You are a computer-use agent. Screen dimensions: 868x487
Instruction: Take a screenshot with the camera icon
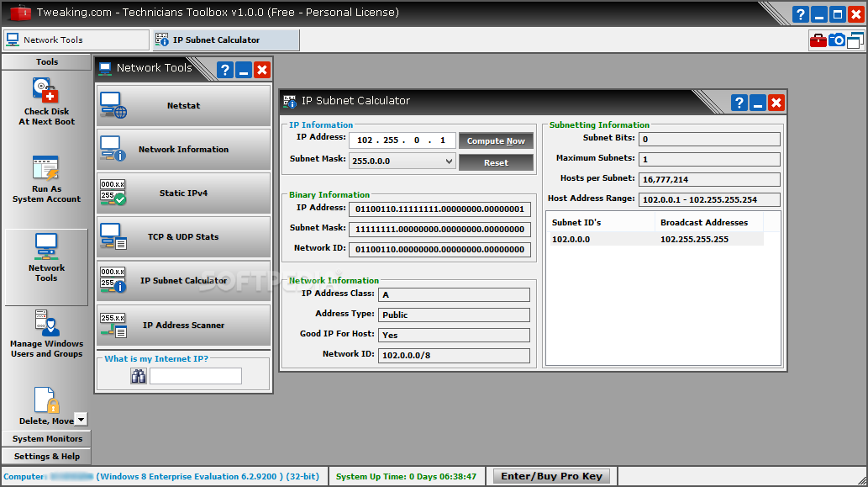pos(836,40)
